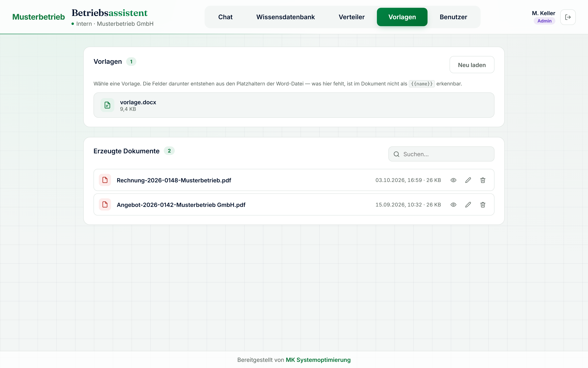Click the file name Rechnung-2026-0148-Musterbetrieb.pdf
The height and width of the screenshot is (368, 588).
point(174,180)
